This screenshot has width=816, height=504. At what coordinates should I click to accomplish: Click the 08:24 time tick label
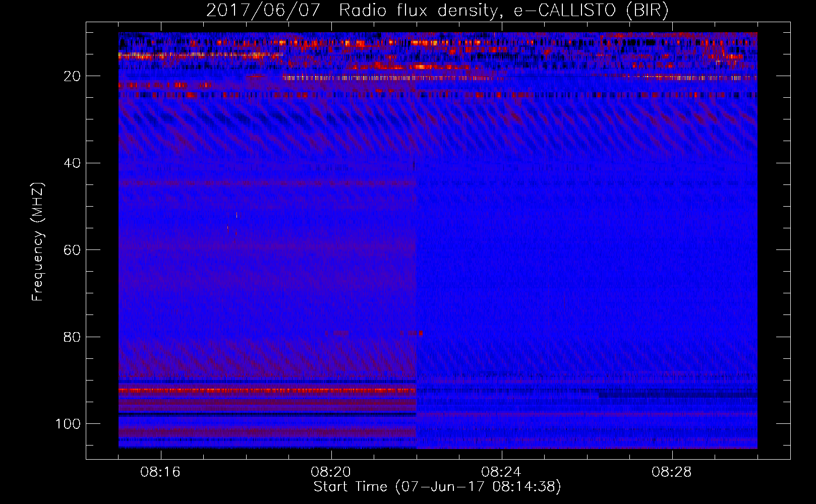click(501, 472)
